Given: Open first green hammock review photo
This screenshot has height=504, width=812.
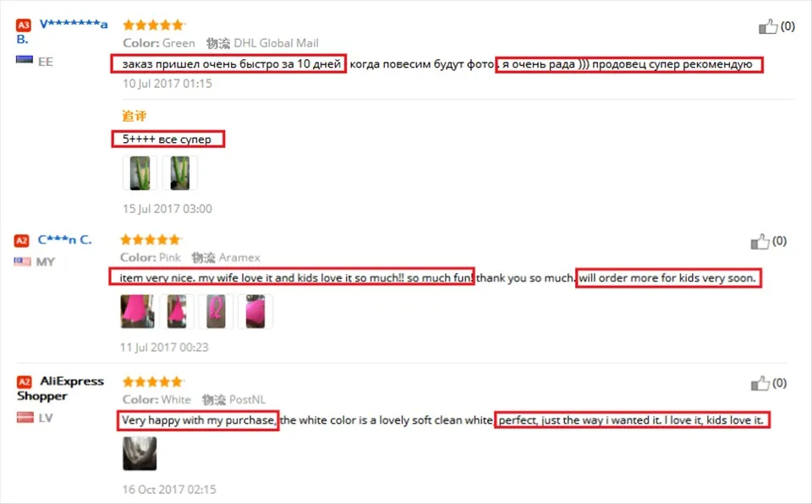Looking at the screenshot, I should [140, 173].
